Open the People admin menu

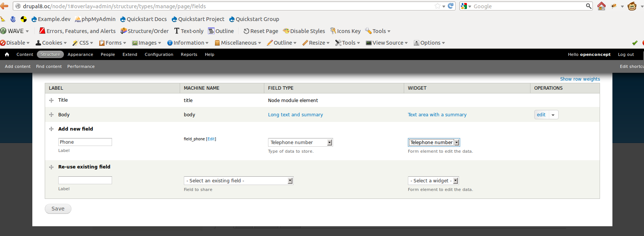coord(108,54)
